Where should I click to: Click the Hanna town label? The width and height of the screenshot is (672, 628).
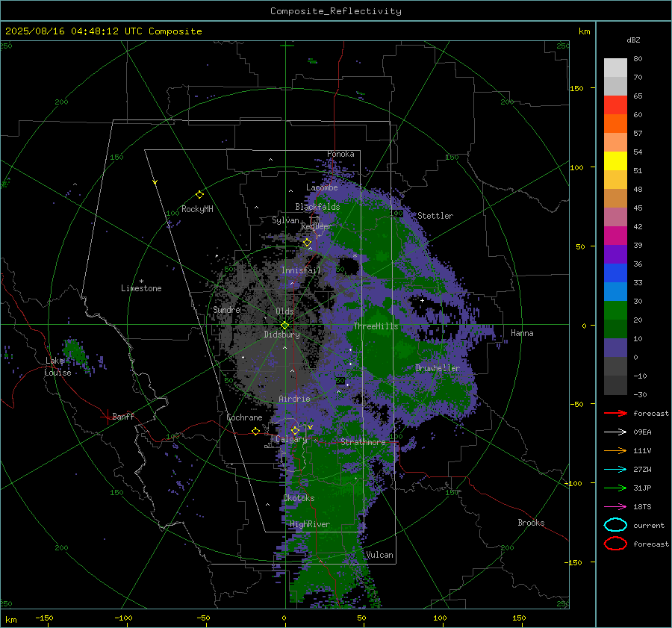click(x=522, y=333)
